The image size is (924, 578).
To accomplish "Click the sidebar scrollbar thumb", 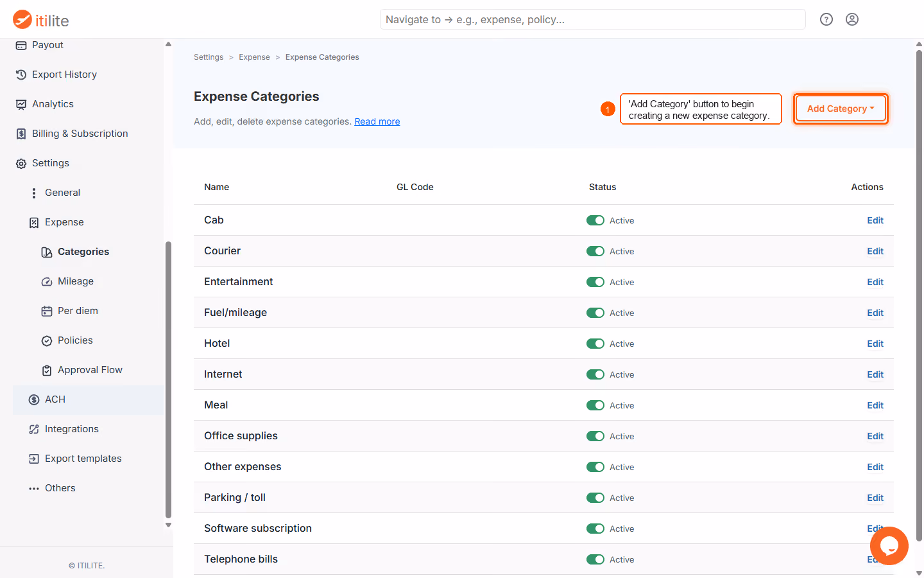I will coord(168,379).
